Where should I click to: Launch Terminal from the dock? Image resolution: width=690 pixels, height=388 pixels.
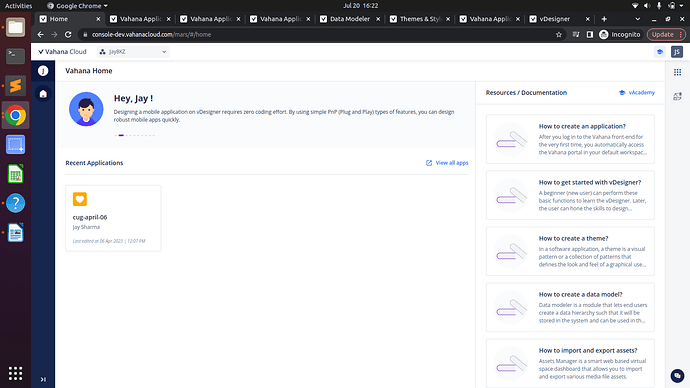pyautogui.click(x=15, y=56)
